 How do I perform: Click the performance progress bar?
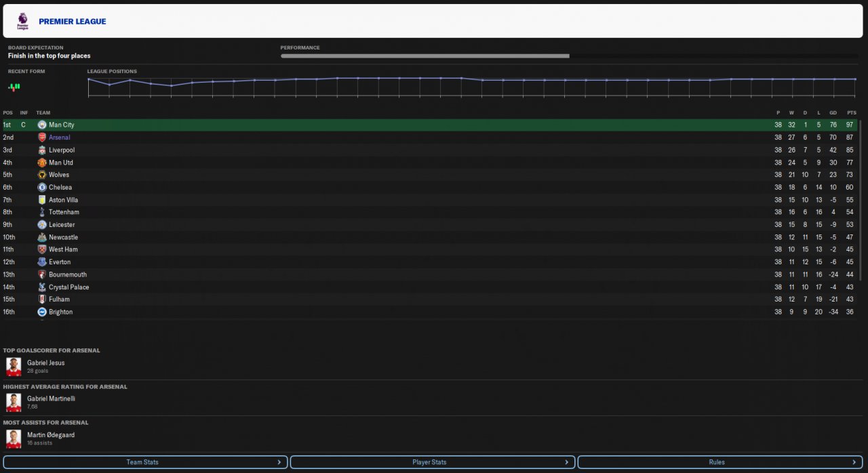tap(570, 56)
